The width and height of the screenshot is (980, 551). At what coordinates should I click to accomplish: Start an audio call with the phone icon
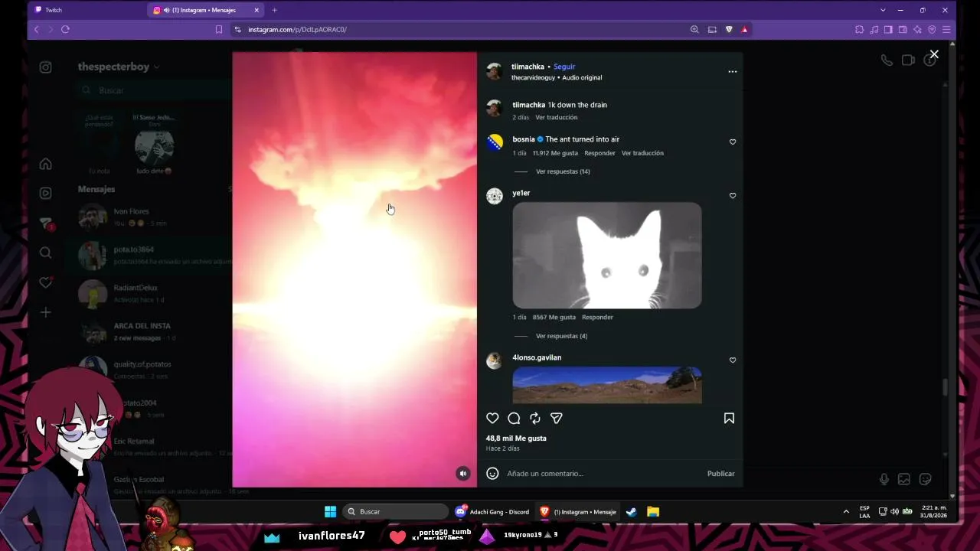pos(887,60)
